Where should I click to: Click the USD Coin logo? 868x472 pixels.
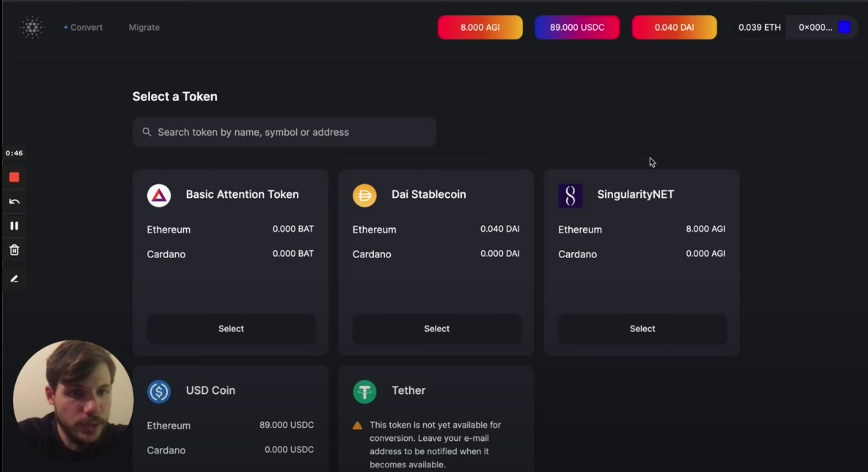[159, 391]
